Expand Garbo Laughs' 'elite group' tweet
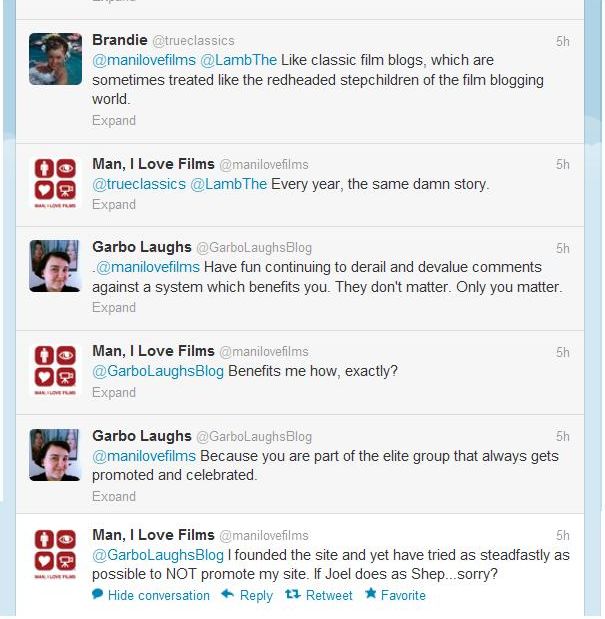Viewport: 605px width, 619px height. tap(114, 496)
